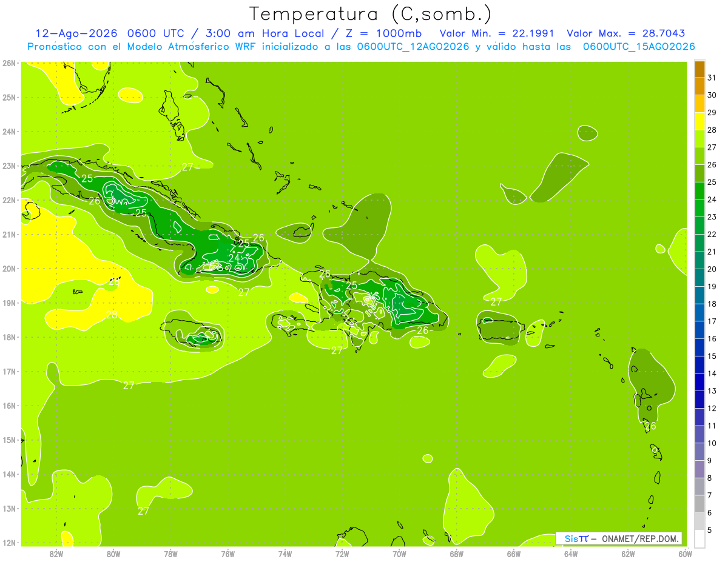Click the "12N" latitude axis label
This screenshot has height=562, width=728.
tap(9, 543)
